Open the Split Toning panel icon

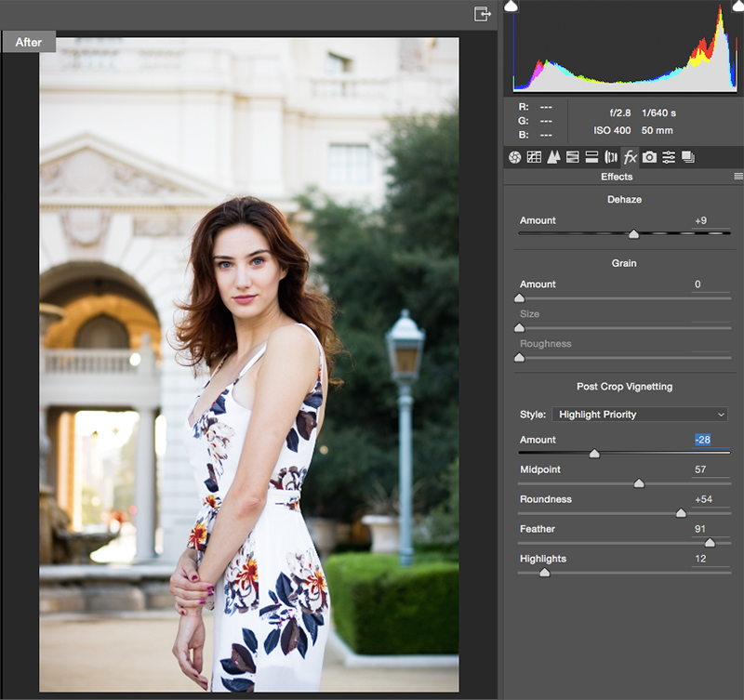pyautogui.click(x=591, y=157)
